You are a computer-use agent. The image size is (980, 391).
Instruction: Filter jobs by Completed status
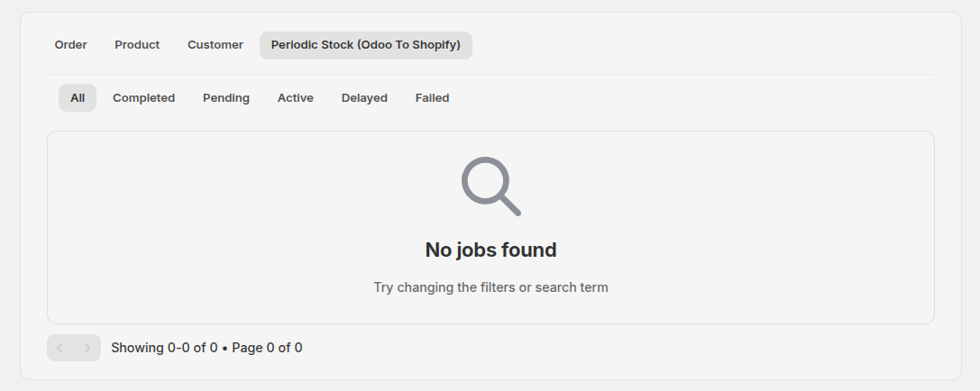[x=143, y=98]
